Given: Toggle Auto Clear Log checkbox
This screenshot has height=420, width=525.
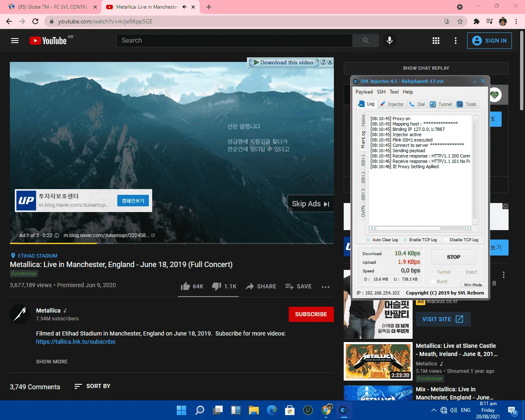Looking at the screenshot, I should point(368,240).
